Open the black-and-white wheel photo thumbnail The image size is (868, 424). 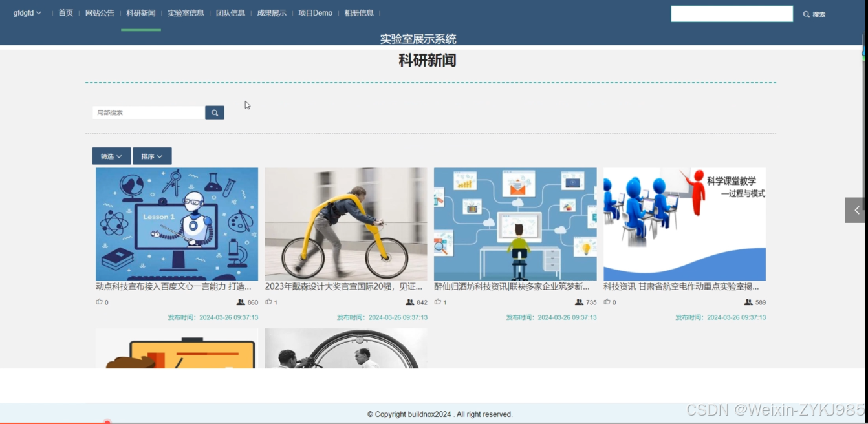(346, 348)
